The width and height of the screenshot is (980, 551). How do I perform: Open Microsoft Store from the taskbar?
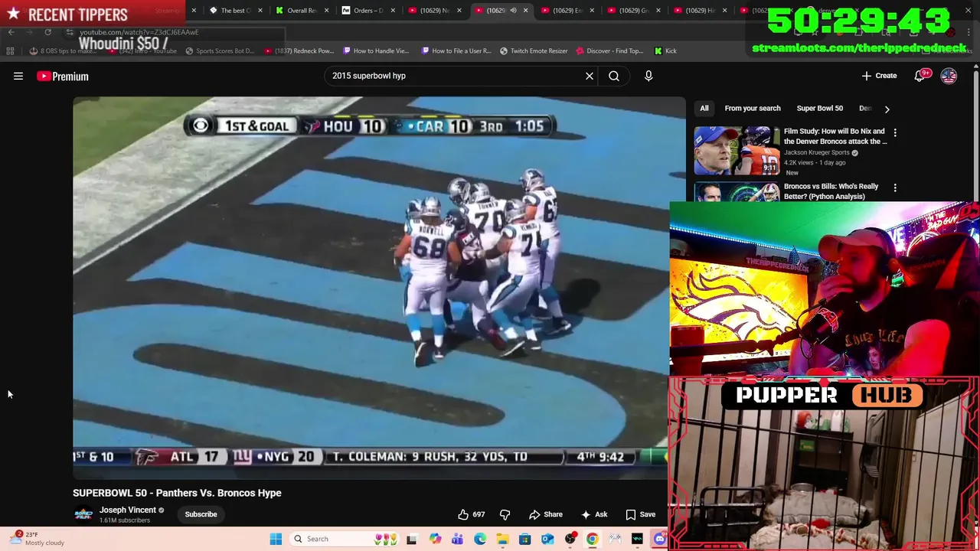point(525,539)
